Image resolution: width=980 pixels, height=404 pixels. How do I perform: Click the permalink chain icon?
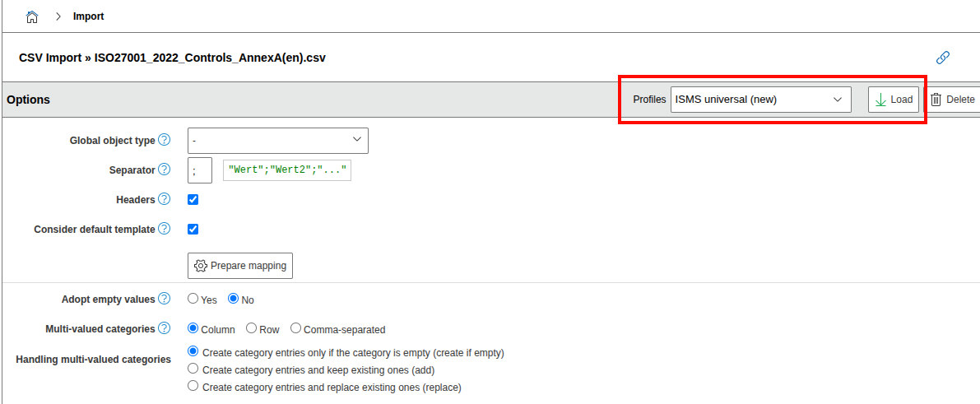(943, 58)
